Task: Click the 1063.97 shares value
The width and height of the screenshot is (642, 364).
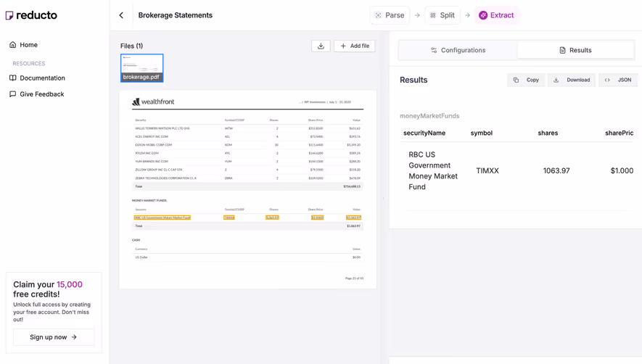Action: (556, 170)
